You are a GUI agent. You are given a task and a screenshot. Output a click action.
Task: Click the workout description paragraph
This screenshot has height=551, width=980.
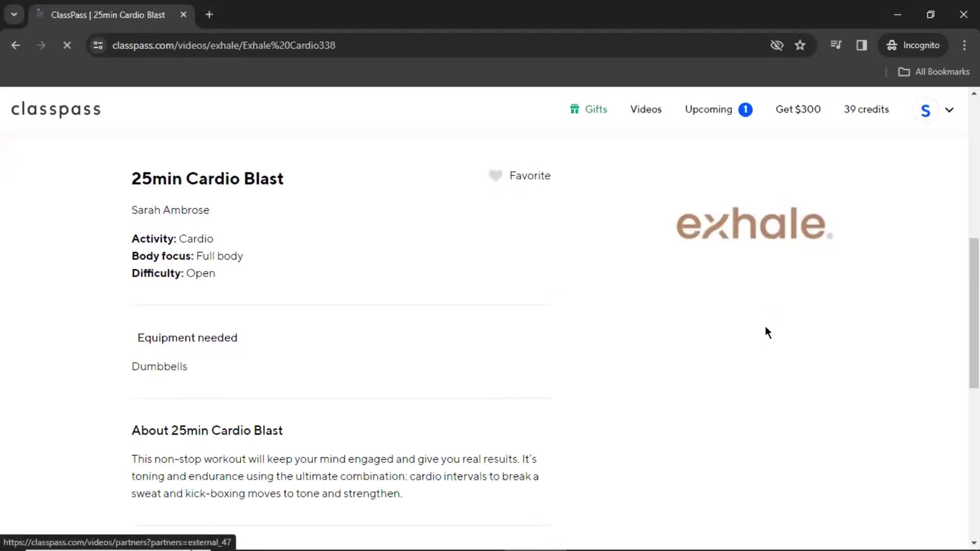click(x=335, y=477)
